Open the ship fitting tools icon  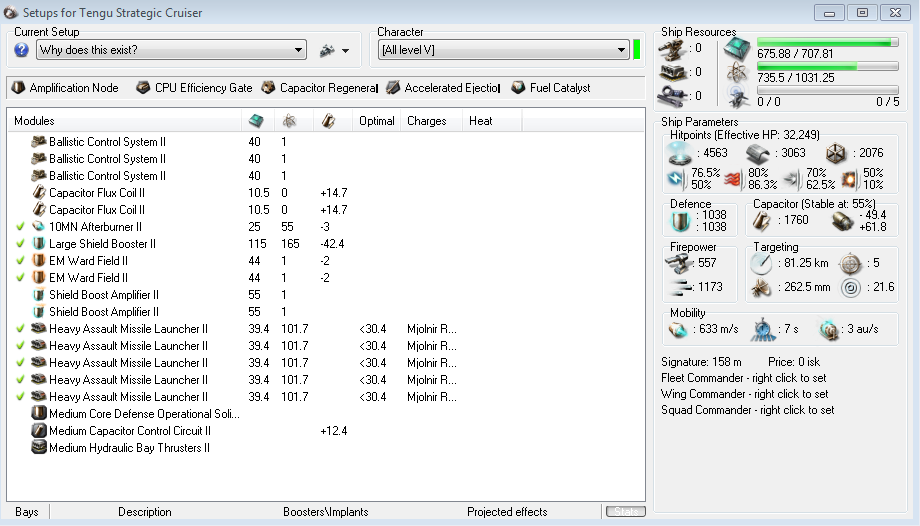coord(327,50)
